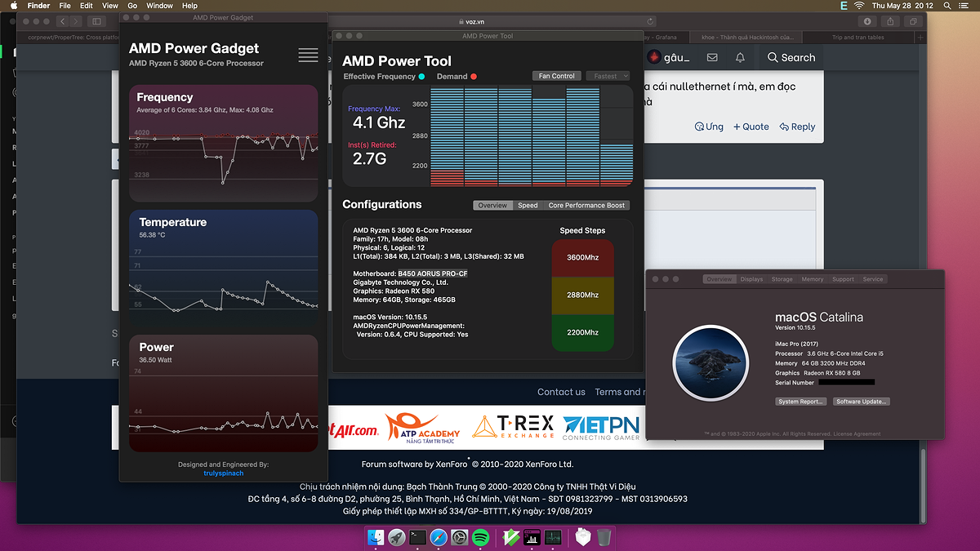The height and width of the screenshot is (551, 980).
Task: Open the Window menu
Action: pyautogui.click(x=159, y=6)
